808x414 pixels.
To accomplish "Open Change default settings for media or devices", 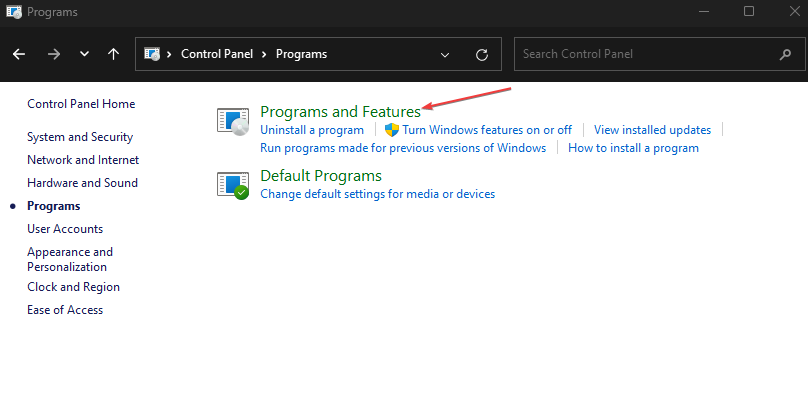I will (378, 194).
